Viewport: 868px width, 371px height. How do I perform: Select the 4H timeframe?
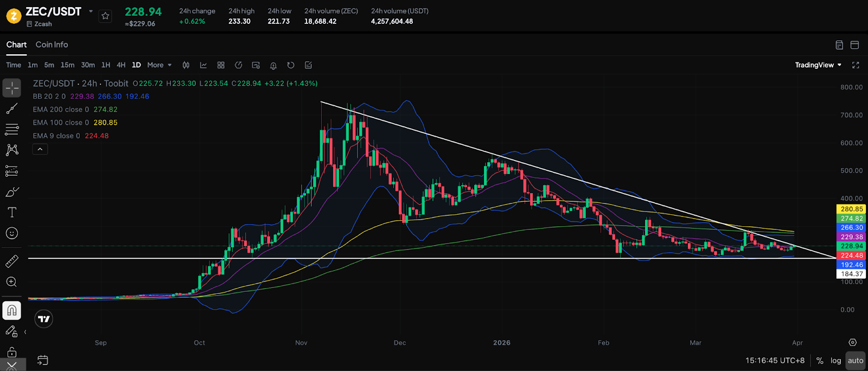tap(121, 65)
